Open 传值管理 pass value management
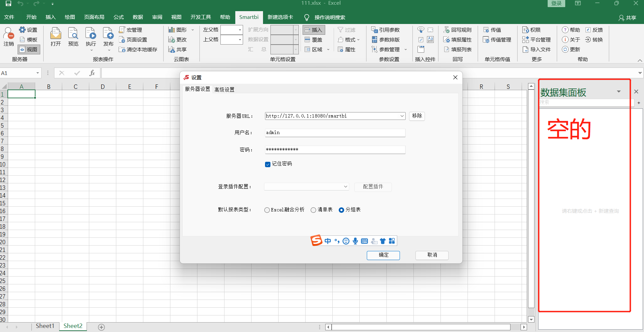Image resolution: width=644 pixels, height=332 pixels. click(x=497, y=40)
